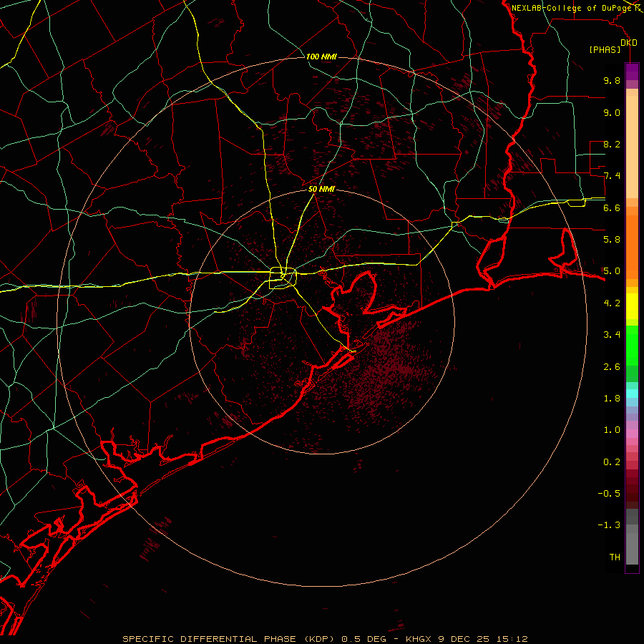Select the 1.8 scale value
The width and height of the screenshot is (644, 644).
coord(612,399)
